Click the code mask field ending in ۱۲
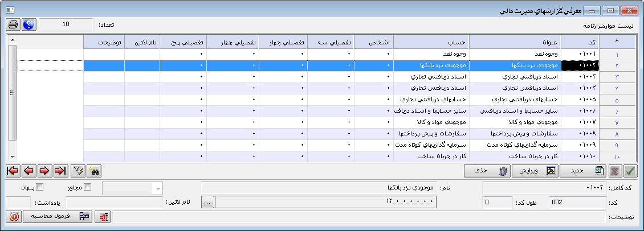This screenshot has height=231, width=644. click(x=326, y=202)
